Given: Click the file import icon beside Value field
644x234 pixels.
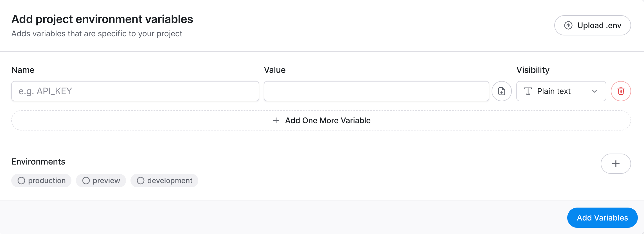Looking at the screenshot, I should 501,91.
